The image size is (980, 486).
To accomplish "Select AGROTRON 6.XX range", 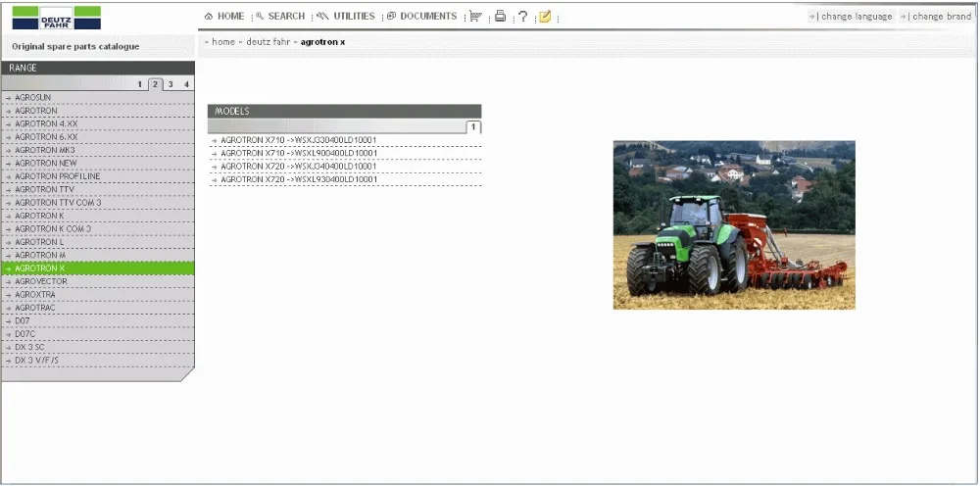I will click(x=97, y=137).
